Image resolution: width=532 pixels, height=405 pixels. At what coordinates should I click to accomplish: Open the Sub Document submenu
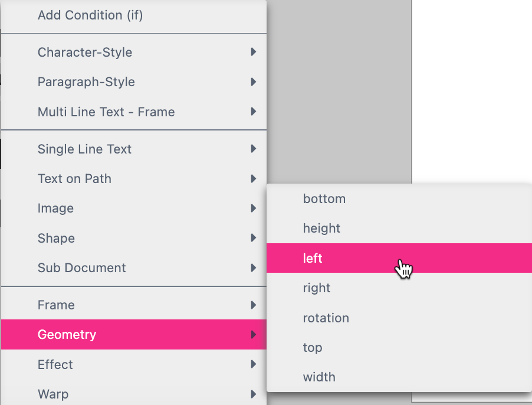(x=134, y=268)
